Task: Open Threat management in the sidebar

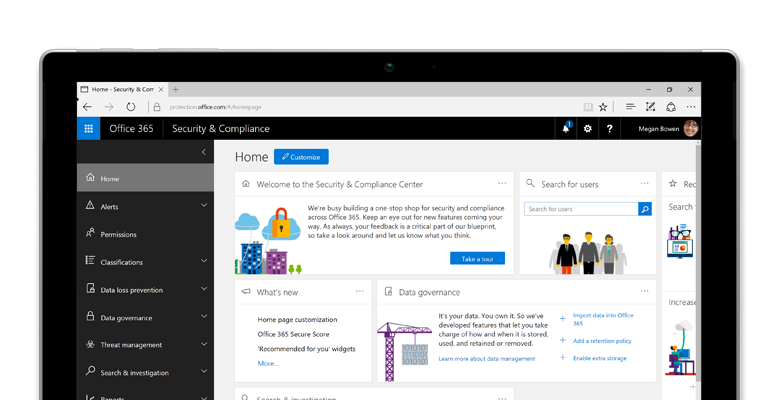Action: pyautogui.click(x=145, y=345)
